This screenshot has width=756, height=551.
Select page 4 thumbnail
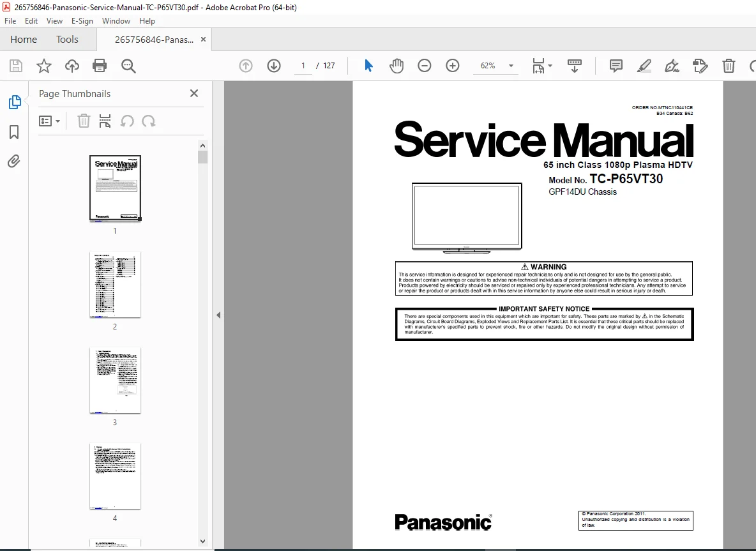[115, 476]
